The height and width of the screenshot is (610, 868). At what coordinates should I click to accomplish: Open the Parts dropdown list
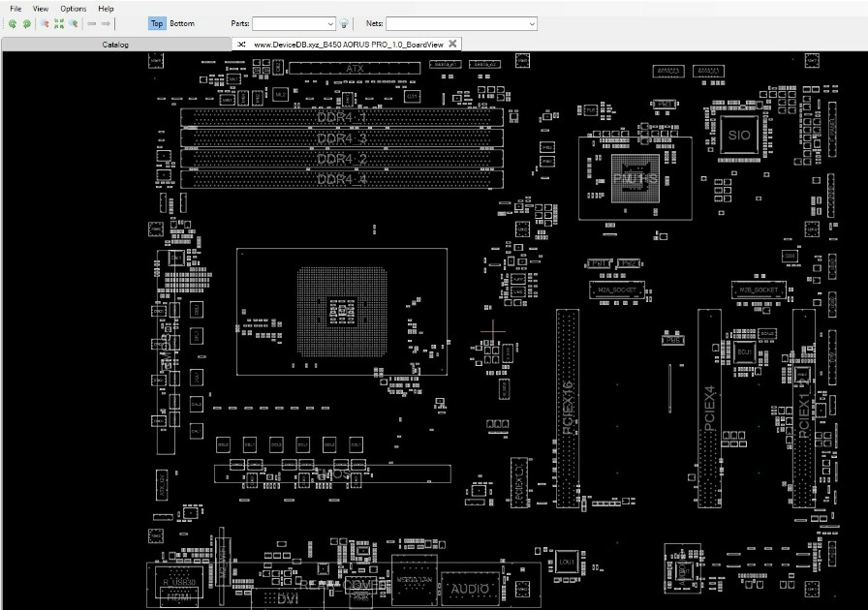pos(330,24)
